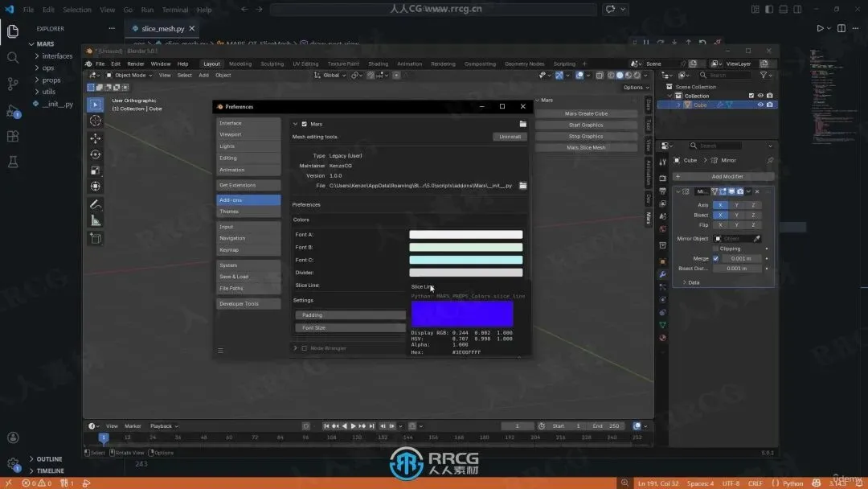This screenshot has width=868, height=489.
Task: Click Mars Create Cube button
Action: (586, 113)
